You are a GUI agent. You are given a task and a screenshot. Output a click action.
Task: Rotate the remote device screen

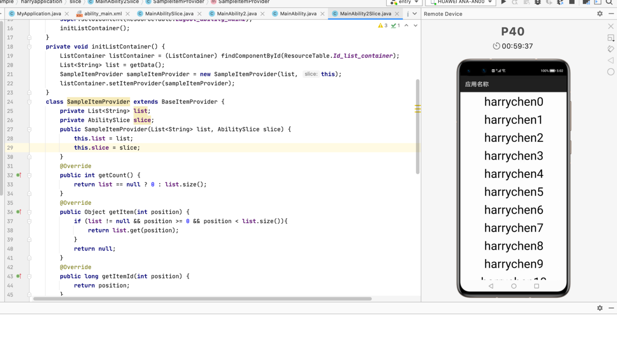(x=611, y=49)
